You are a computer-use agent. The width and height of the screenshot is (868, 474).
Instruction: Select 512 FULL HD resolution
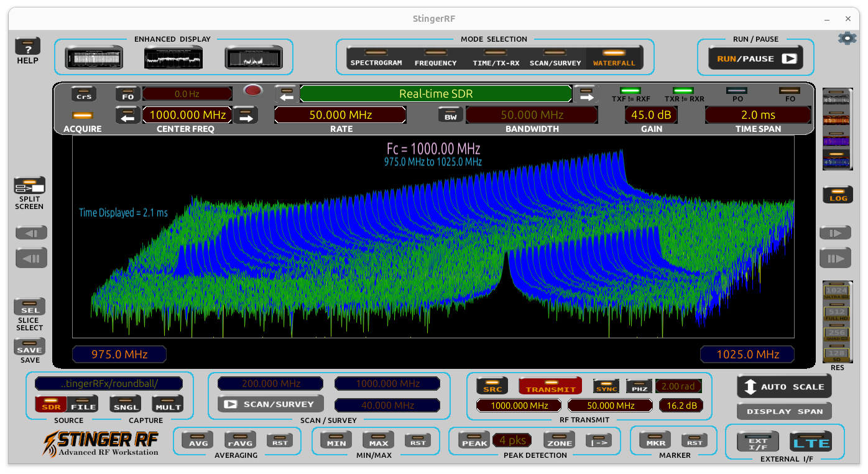click(836, 313)
